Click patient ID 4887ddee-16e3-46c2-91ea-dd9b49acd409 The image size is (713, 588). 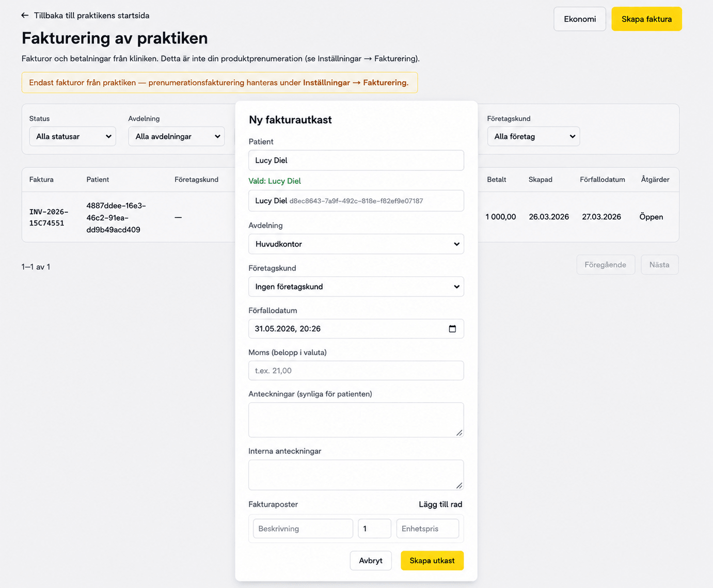click(116, 217)
